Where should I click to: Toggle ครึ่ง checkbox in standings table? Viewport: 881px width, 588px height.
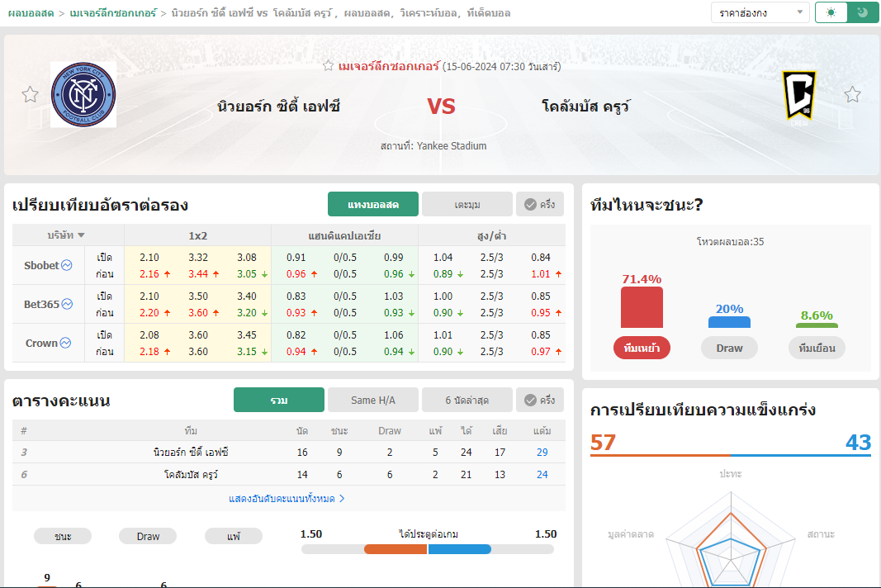pos(540,400)
